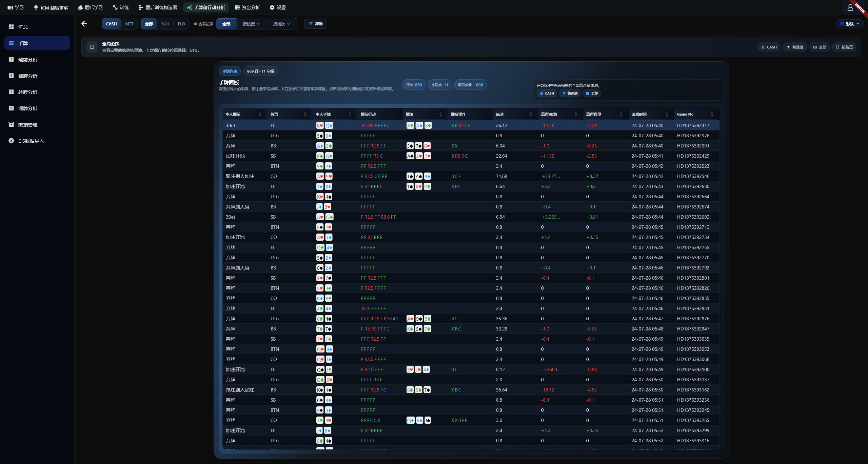Open 转牌分析 in the sidebar

pos(37,92)
